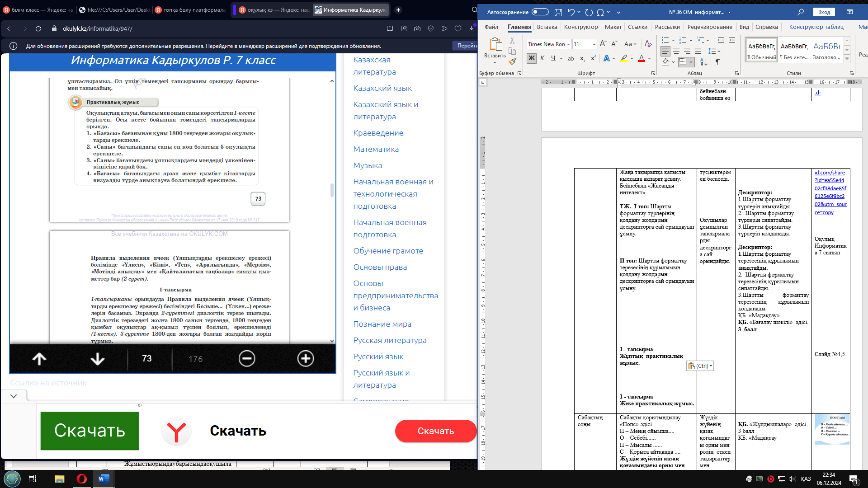Switch the Autosave toggle on
Screen dimensions: 868x488
(540, 12)
